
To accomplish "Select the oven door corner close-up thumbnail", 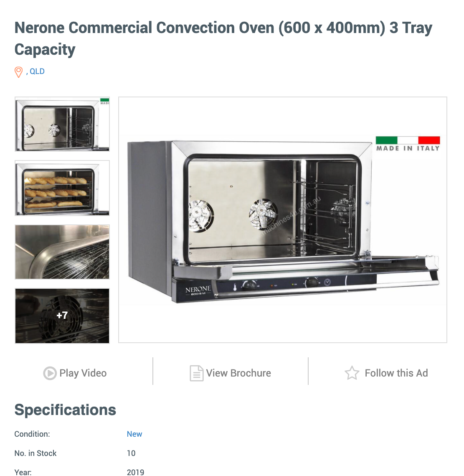I will tap(62, 252).
